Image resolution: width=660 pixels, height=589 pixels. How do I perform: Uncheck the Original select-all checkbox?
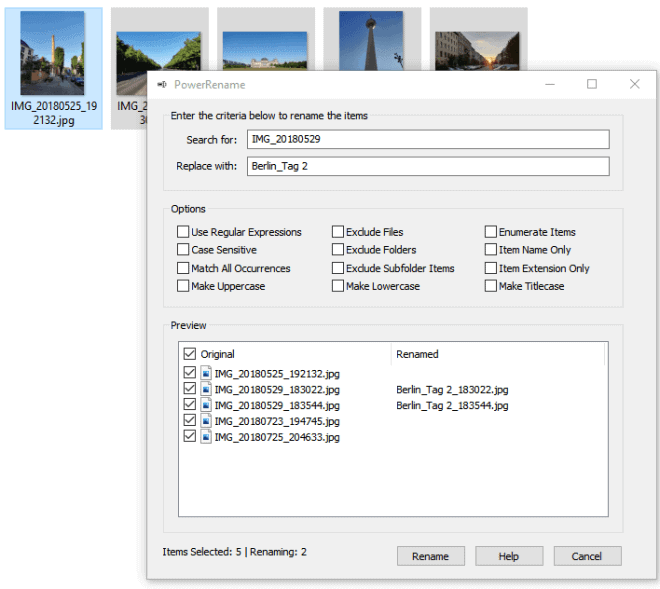pos(190,354)
